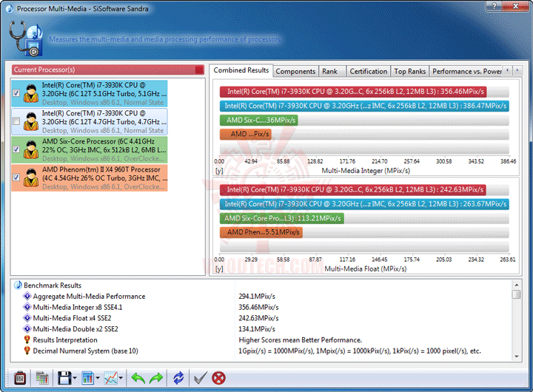Click results list scrollbar down arrow
Viewport: 533px width, 392px height.
tap(517, 356)
